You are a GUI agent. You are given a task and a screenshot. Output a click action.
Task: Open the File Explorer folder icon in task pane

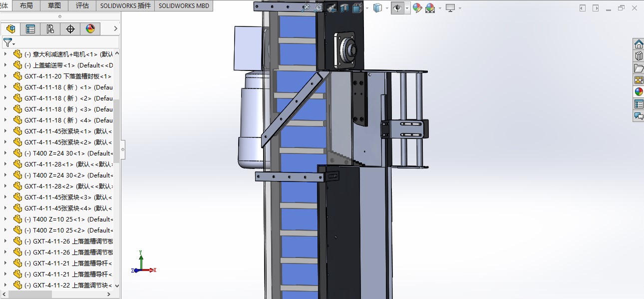(x=639, y=68)
